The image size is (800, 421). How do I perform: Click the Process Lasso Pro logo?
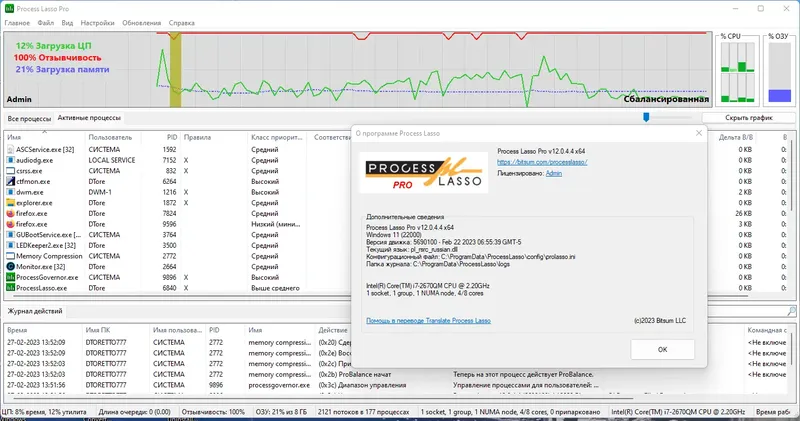click(423, 172)
